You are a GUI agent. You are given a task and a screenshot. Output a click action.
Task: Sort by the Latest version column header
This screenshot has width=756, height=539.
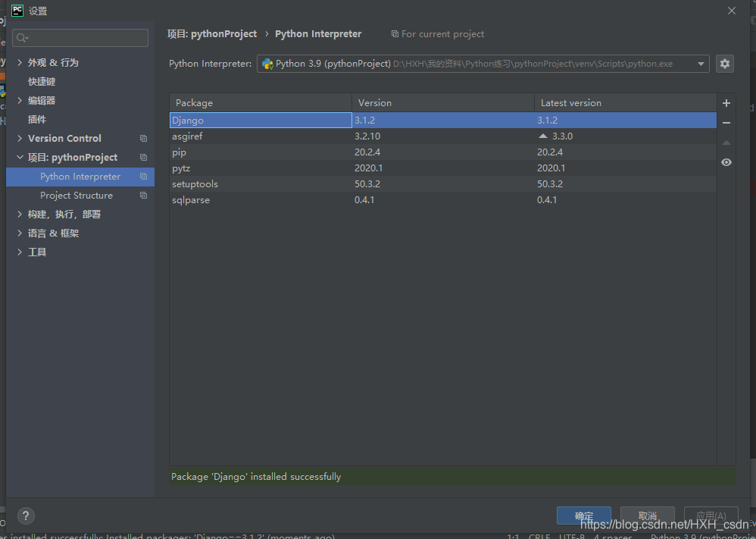(626, 103)
